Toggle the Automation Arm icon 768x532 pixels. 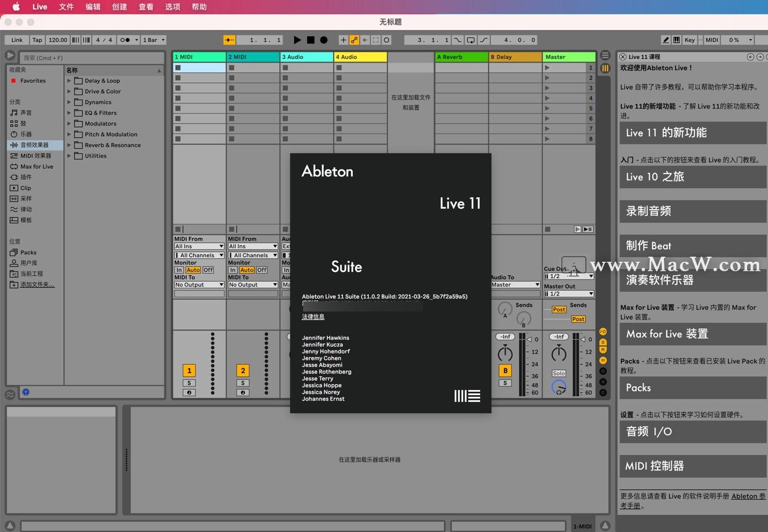coord(354,40)
